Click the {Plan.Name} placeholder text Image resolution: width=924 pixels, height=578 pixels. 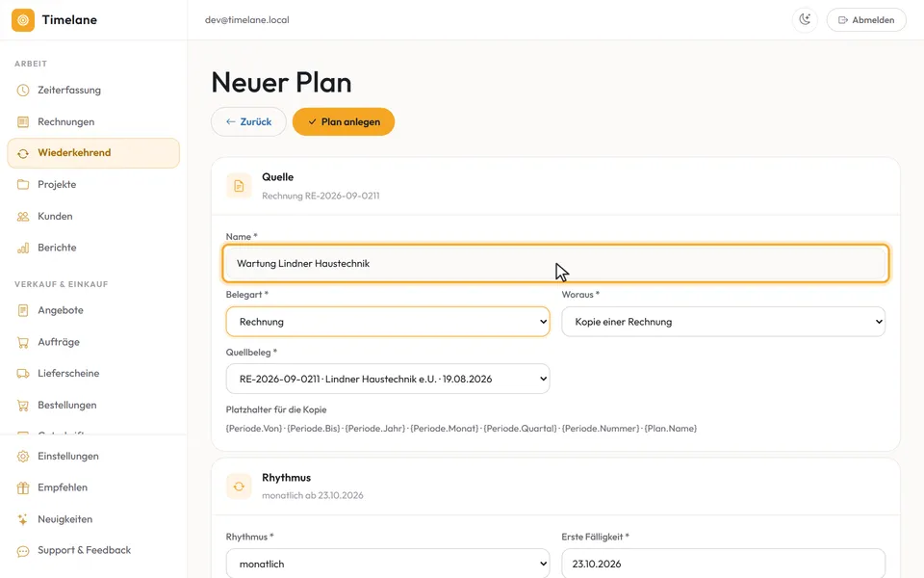click(x=671, y=429)
